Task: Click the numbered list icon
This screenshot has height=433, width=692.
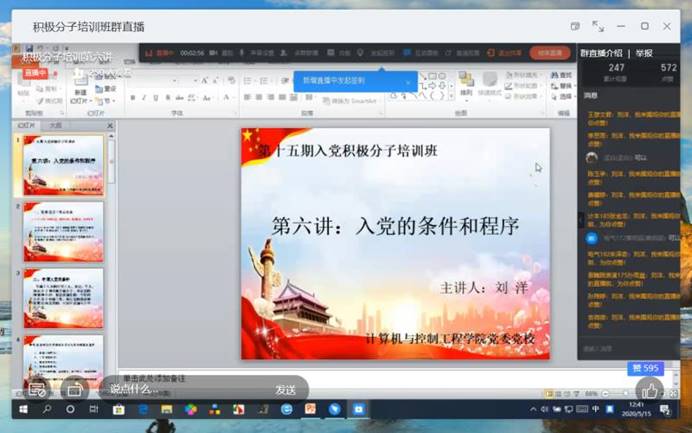Action: (x=264, y=81)
